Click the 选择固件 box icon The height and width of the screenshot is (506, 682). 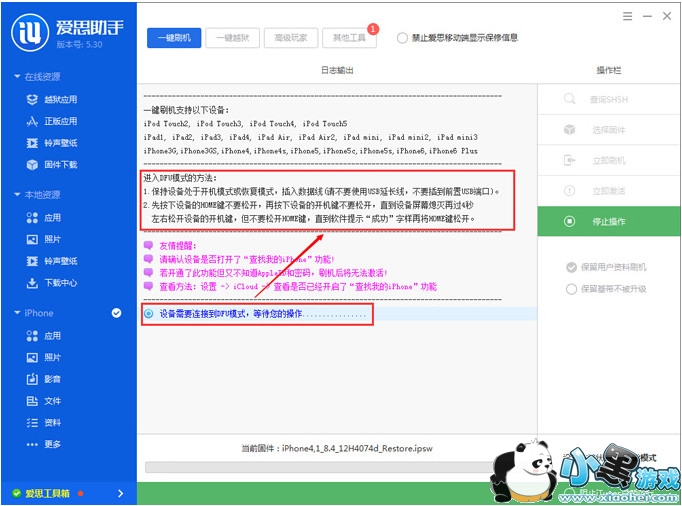tap(569, 130)
